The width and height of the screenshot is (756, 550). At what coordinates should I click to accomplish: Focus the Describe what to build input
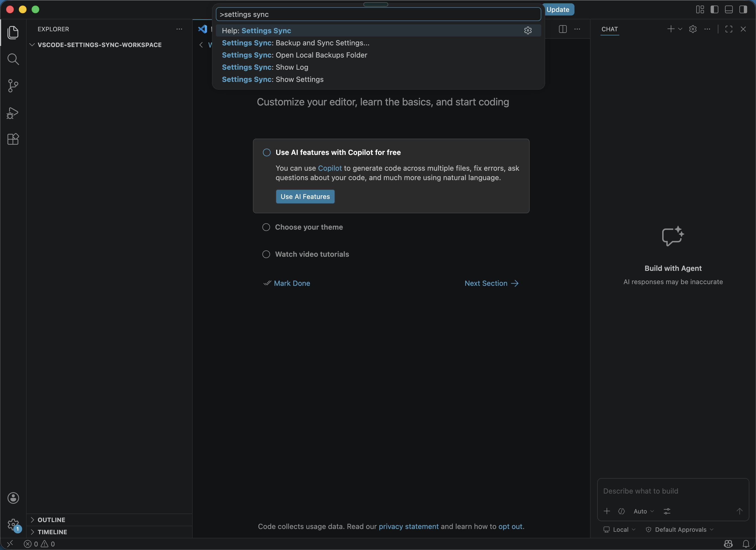pos(673,491)
